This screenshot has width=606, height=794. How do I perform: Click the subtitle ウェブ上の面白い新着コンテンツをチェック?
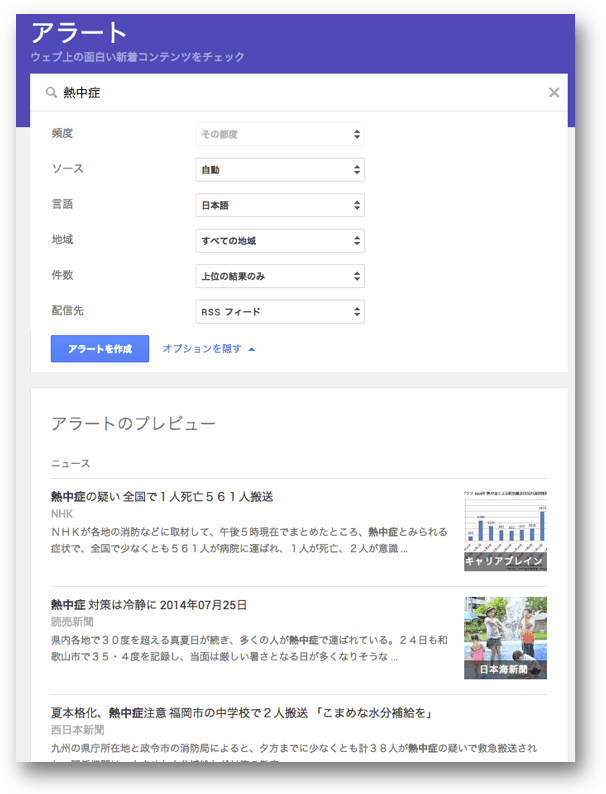138,57
